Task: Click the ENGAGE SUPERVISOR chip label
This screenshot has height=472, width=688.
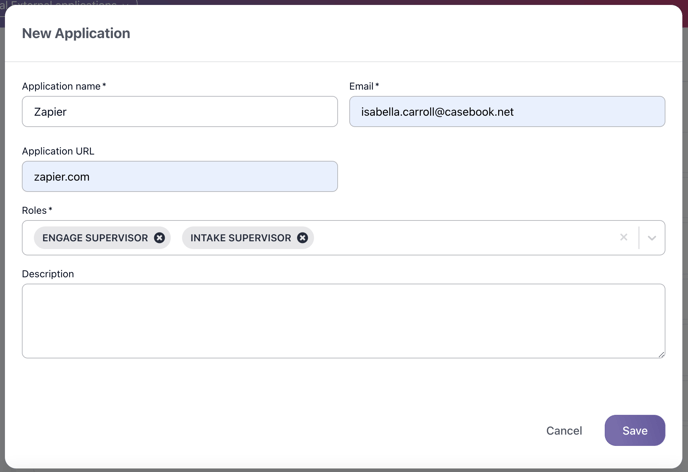Action: point(95,238)
